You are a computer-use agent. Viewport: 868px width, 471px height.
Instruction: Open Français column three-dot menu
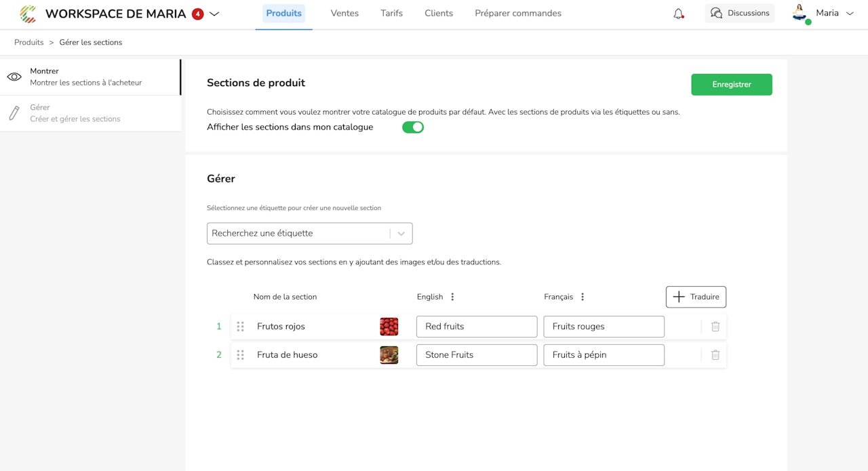pos(583,297)
